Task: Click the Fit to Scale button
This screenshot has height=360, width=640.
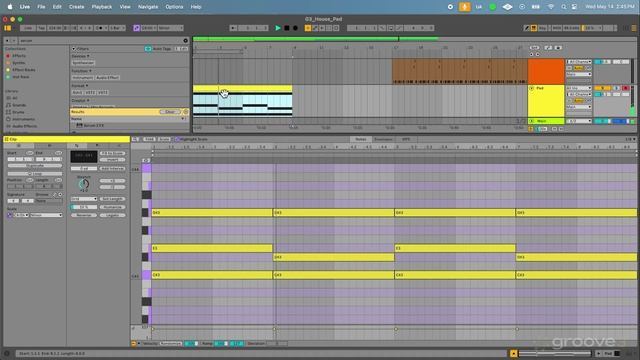Action: click(112, 153)
